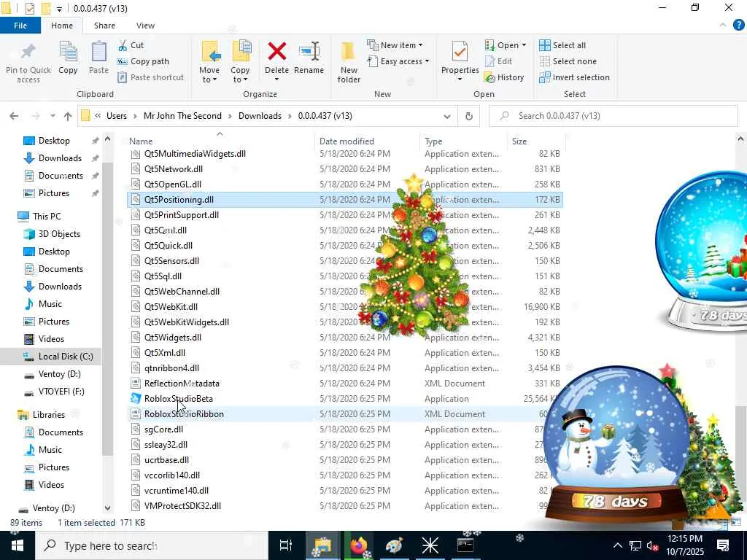Click the Search 0.0.0.437 (v13) box
The height and width of the screenshot is (560, 747).
click(614, 116)
